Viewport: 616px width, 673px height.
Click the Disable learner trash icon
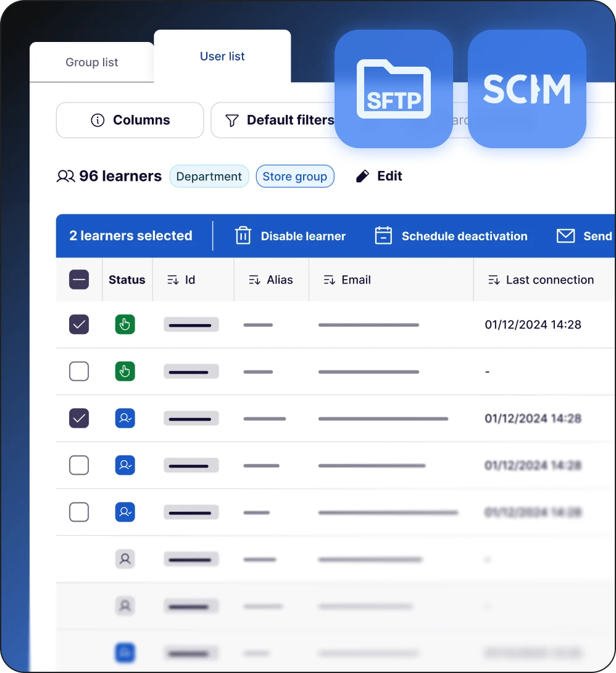point(243,236)
